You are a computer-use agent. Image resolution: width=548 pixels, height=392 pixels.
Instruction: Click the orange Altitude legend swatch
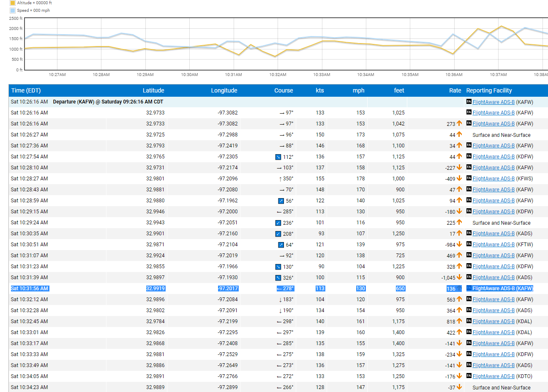pos(13,3)
